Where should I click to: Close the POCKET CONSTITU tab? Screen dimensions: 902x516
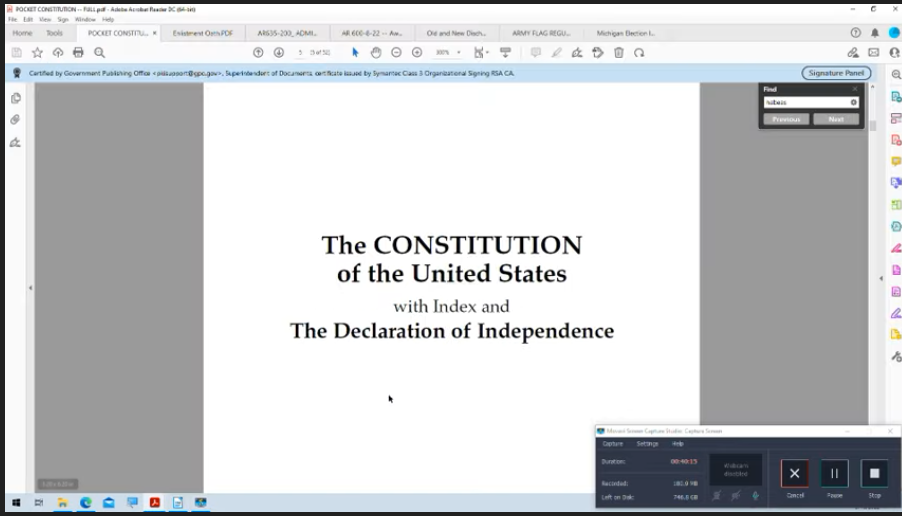pyautogui.click(x=154, y=33)
